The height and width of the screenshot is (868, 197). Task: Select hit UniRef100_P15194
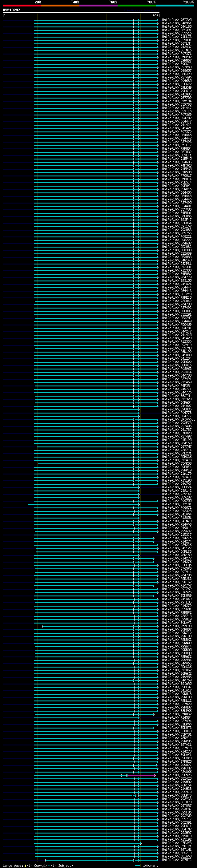[x=177, y=101]
